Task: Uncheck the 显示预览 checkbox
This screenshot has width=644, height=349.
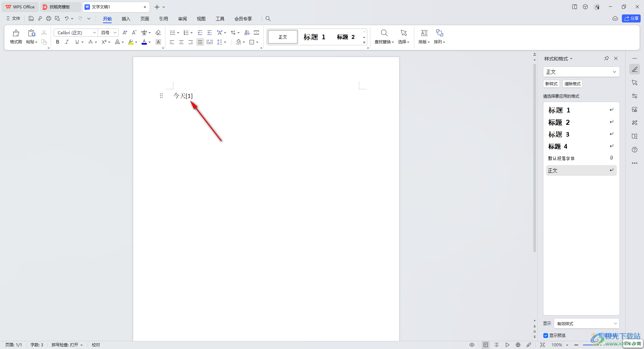Action: click(546, 336)
